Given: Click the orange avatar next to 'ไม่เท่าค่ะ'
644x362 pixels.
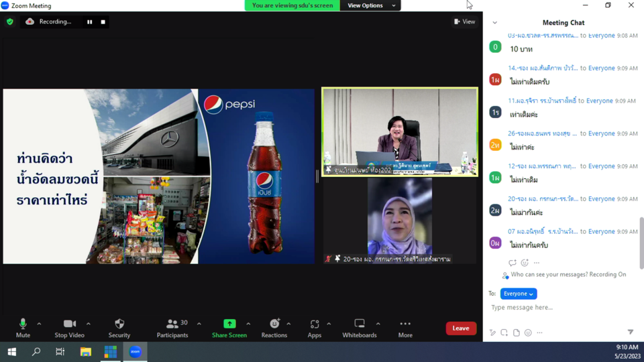Looking at the screenshot, I should 495,145.
